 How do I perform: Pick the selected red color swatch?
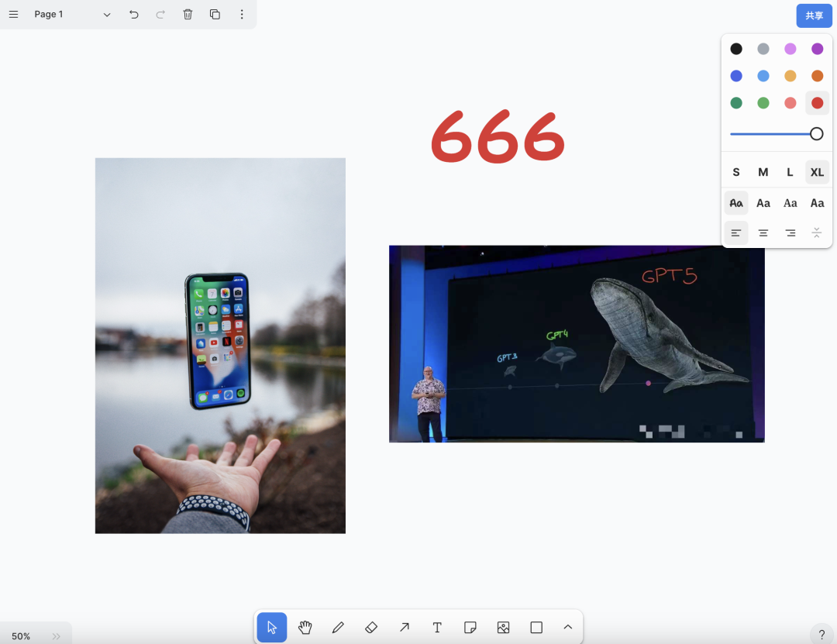pyautogui.click(x=818, y=102)
